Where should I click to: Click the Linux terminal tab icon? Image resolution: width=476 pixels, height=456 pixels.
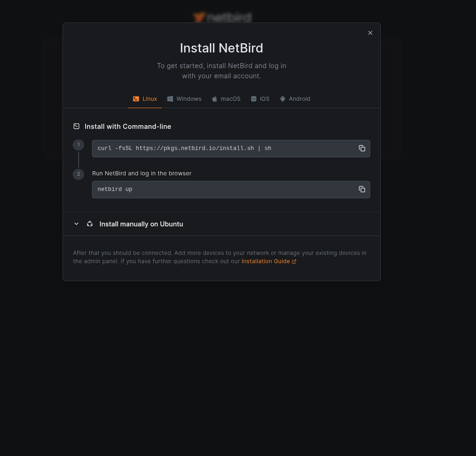[136, 99]
